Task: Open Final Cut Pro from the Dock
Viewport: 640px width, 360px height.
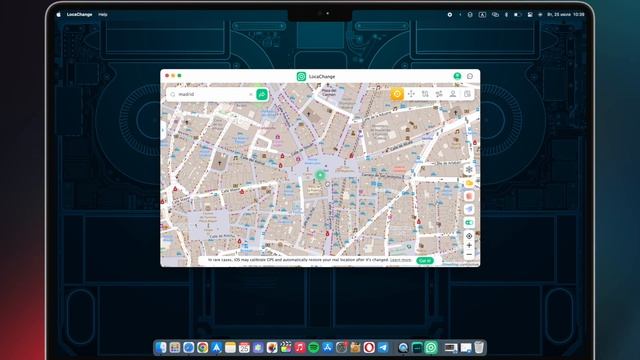Action: pos(286,347)
